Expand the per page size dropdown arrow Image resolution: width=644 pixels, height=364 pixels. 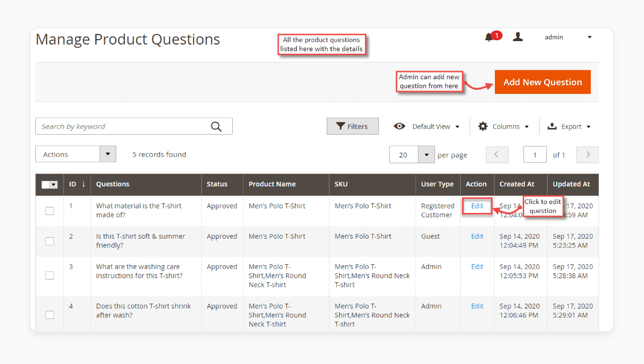pos(426,155)
